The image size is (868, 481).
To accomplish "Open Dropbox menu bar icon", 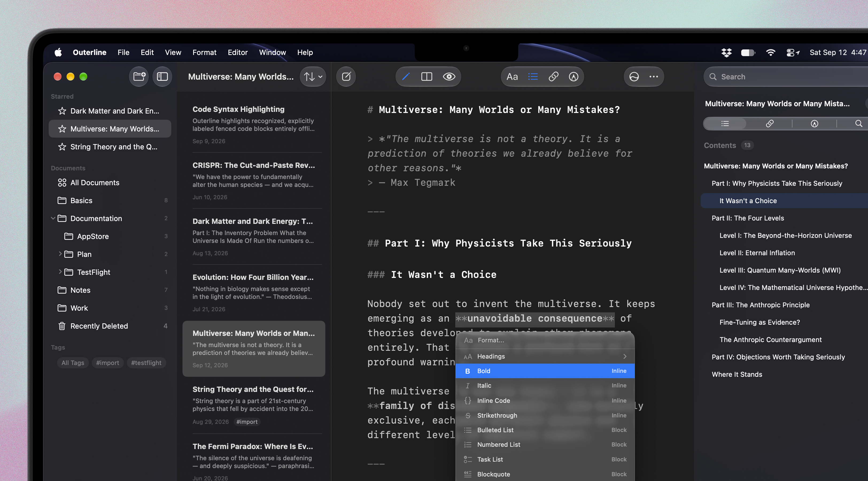I will point(726,53).
